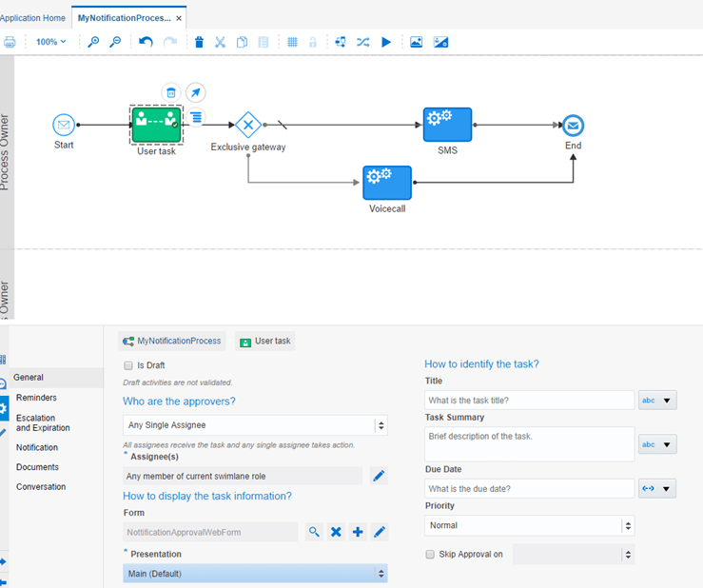Click the cut scissors icon
703x588 pixels.
pyautogui.click(x=220, y=42)
